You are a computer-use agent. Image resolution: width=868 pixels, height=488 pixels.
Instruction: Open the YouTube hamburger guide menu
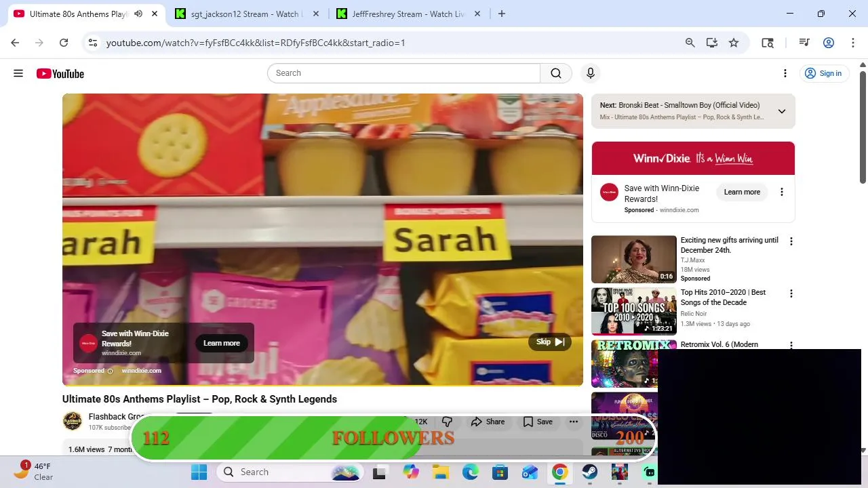(x=18, y=73)
